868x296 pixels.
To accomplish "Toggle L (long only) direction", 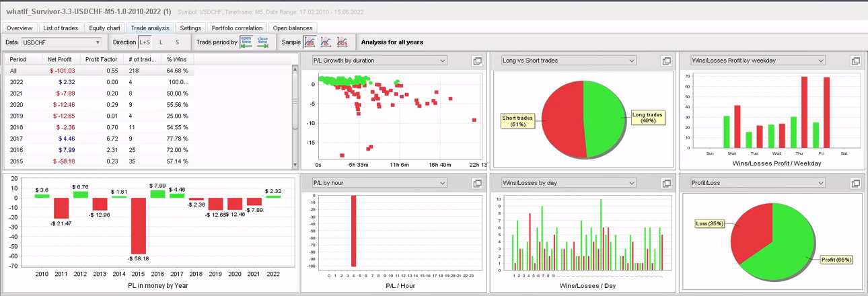I will tap(161, 42).
